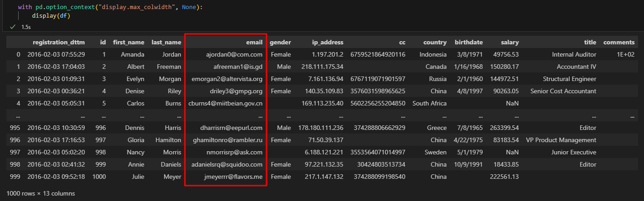Select email cell cburns4@miitbeian.gov.cn

(x=226, y=103)
